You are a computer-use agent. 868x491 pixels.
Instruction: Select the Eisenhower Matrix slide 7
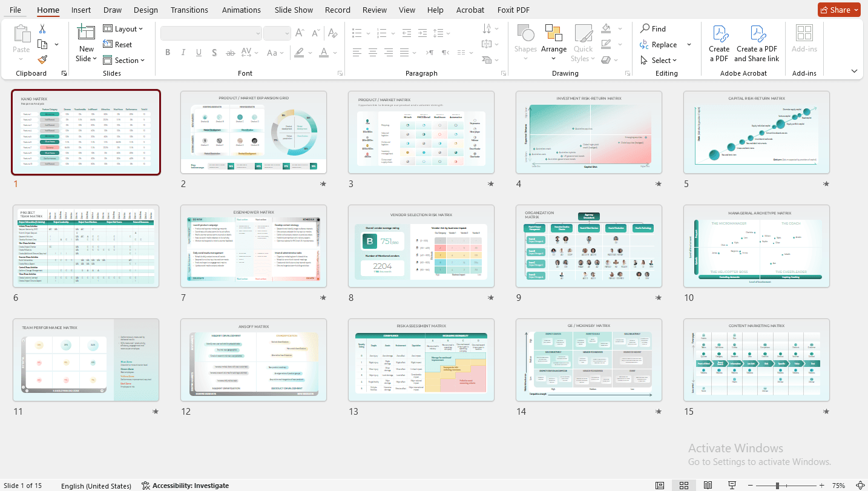pos(254,246)
